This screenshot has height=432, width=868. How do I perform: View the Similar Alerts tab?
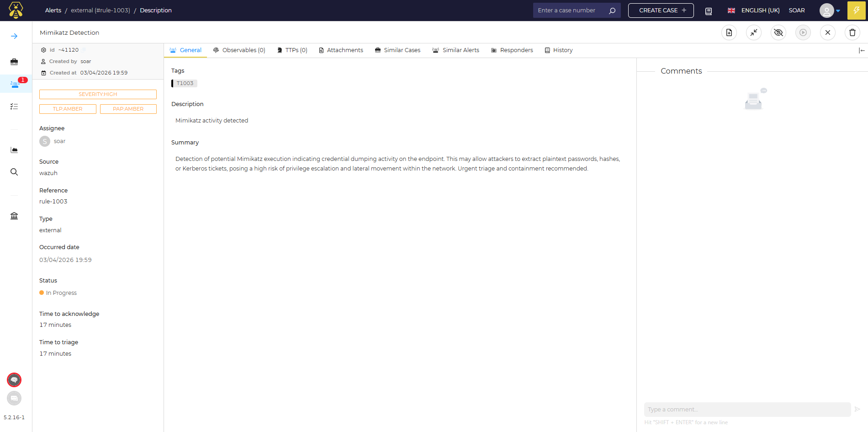point(456,50)
